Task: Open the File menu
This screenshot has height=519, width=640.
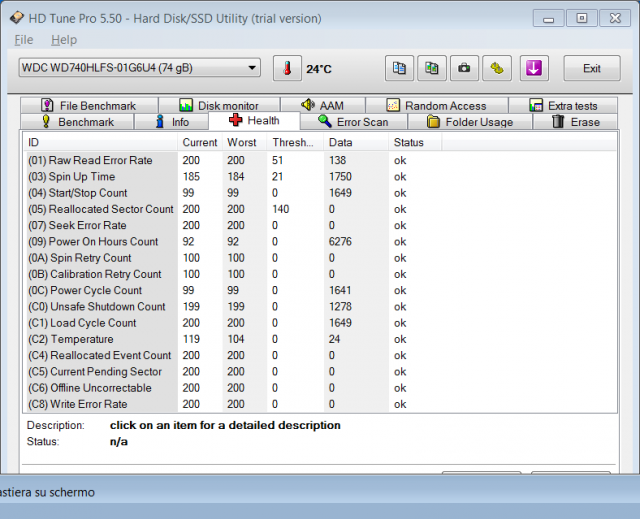Action: click(24, 39)
